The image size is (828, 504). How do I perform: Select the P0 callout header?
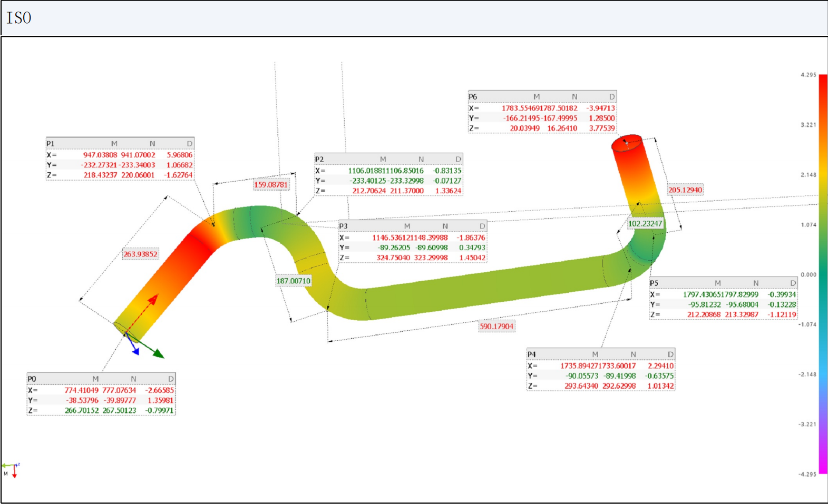tap(101, 379)
